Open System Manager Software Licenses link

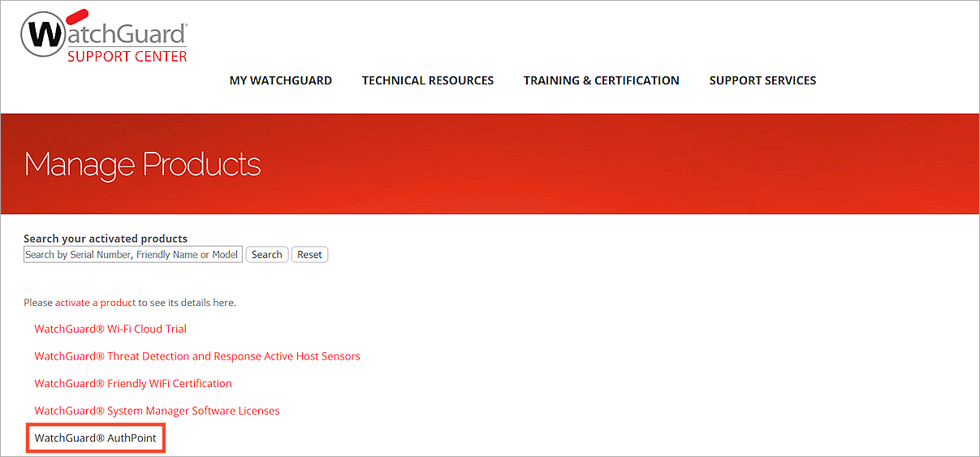click(x=157, y=411)
